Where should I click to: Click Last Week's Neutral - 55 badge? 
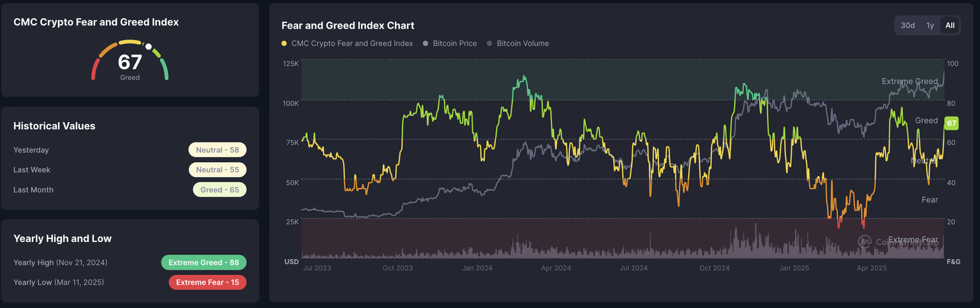[217, 170]
